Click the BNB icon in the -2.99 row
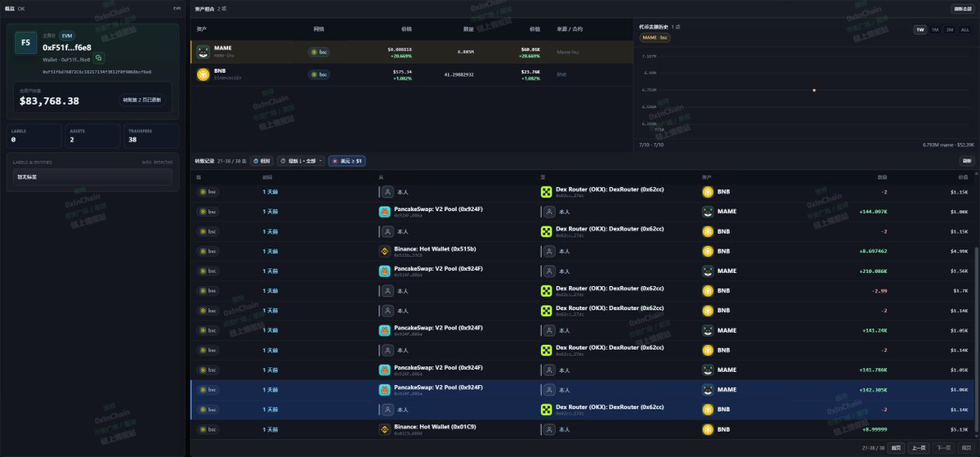 708,291
